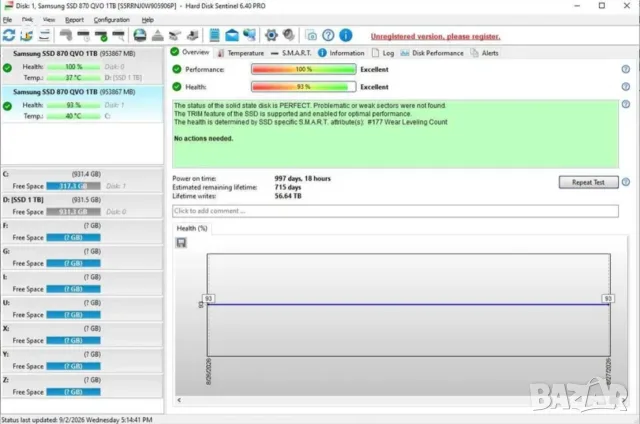Click the question mark help toolbar icon
The width and height of the screenshot is (640, 424).
click(x=328, y=36)
